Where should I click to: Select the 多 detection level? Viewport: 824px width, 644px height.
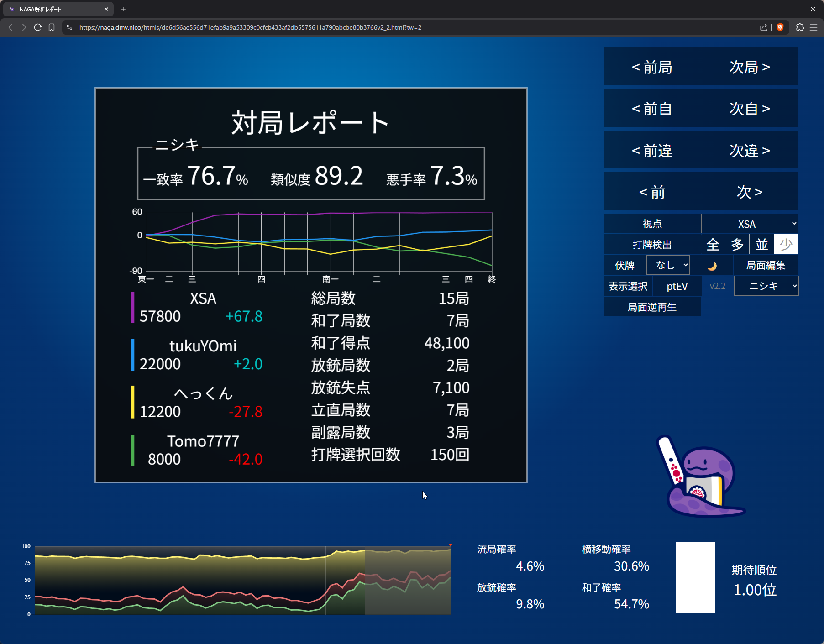coord(737,245)
